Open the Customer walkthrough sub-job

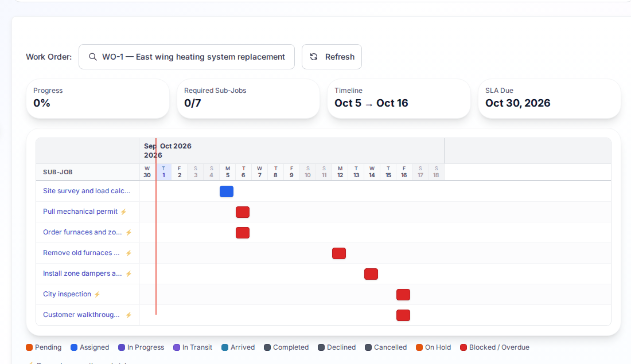tap(81, 315)
